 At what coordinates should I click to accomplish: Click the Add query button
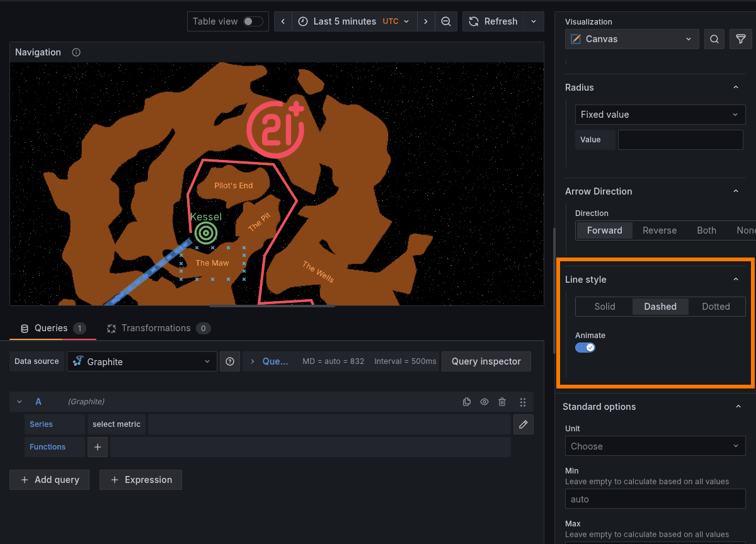click(x=49, y=479)
